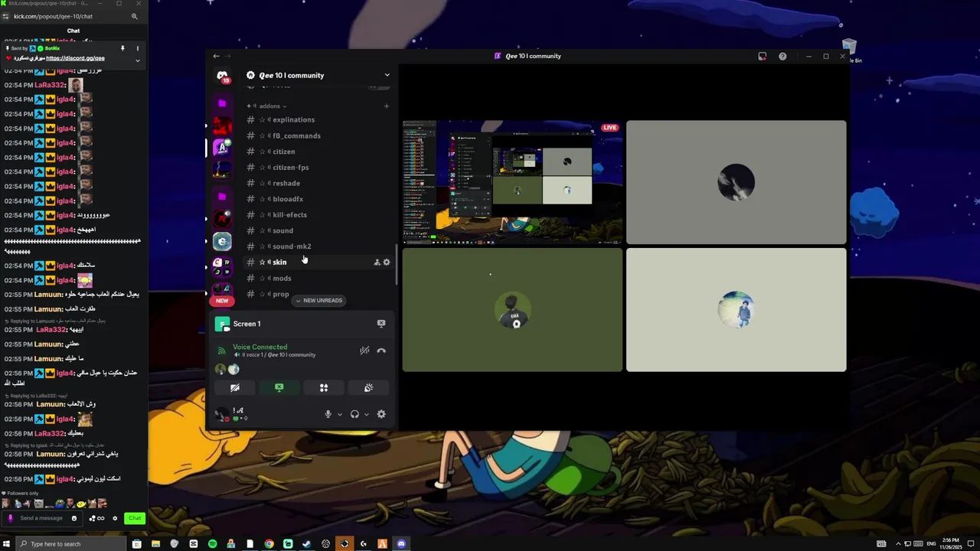Viewport: 980px width, 551px height.
Task: Turn off camera in voice panel
Action: click(x=235, y=388)
